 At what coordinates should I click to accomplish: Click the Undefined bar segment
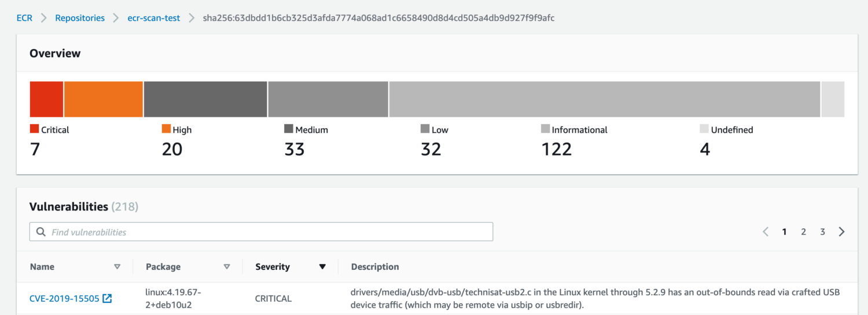click(x=833, y=99)
